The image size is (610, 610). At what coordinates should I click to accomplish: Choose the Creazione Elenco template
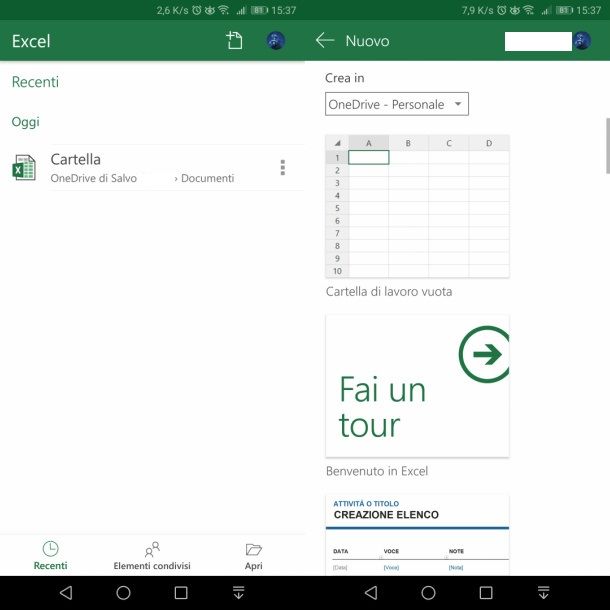417,535
